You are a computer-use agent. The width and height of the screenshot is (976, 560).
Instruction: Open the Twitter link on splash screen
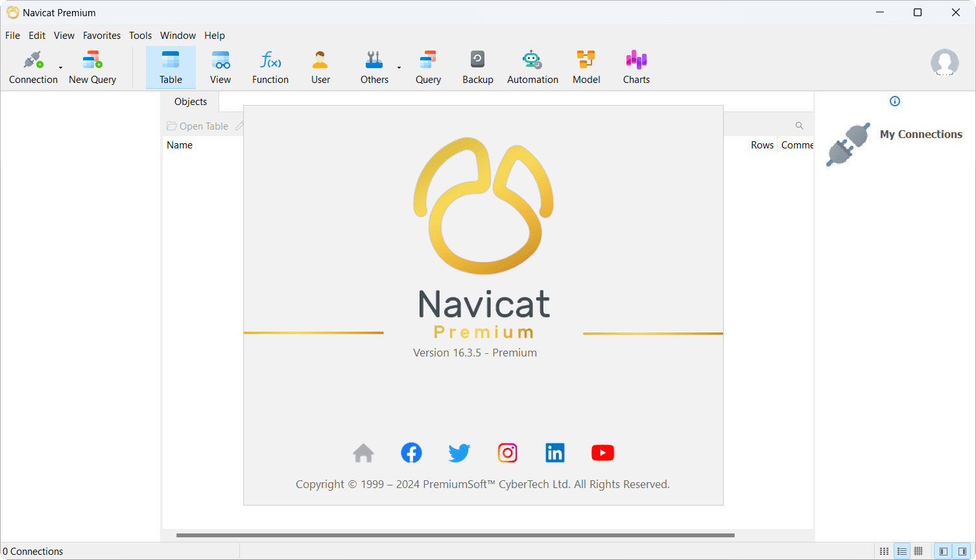coord(459,452)
